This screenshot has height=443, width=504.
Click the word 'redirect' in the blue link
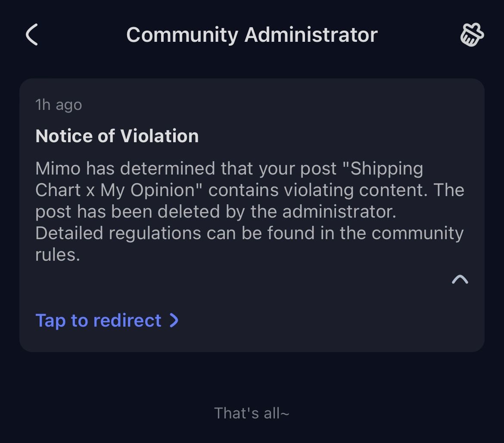(127, 321)
